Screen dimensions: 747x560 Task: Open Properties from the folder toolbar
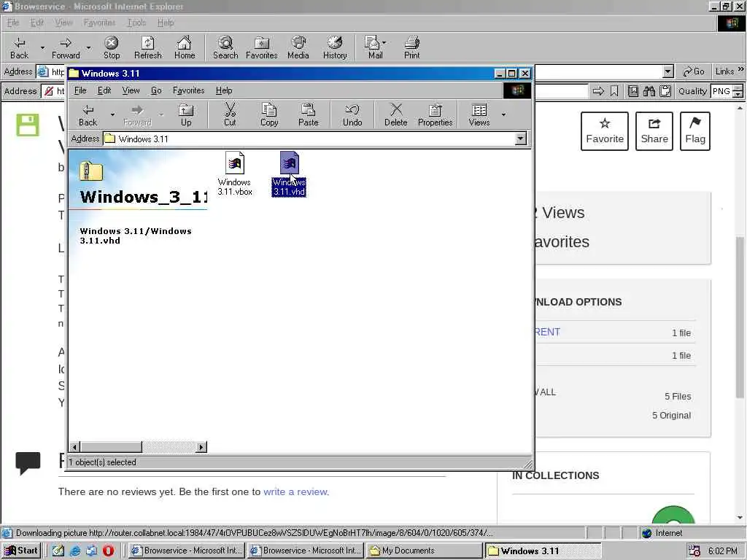point(435,115)
